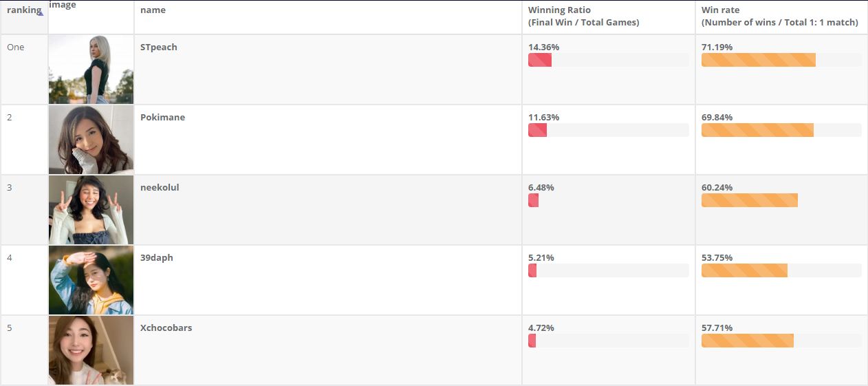This screenshot has height=386, width=868.
Task: Select the rank "One" cell
Action: (x=16, y=47)
